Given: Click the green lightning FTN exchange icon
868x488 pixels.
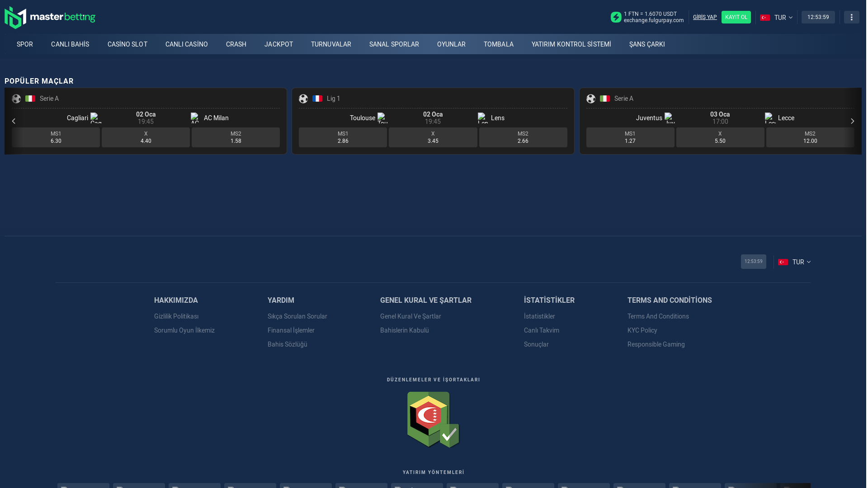Looking at the screenshot, I should click(x=616, y=17).
